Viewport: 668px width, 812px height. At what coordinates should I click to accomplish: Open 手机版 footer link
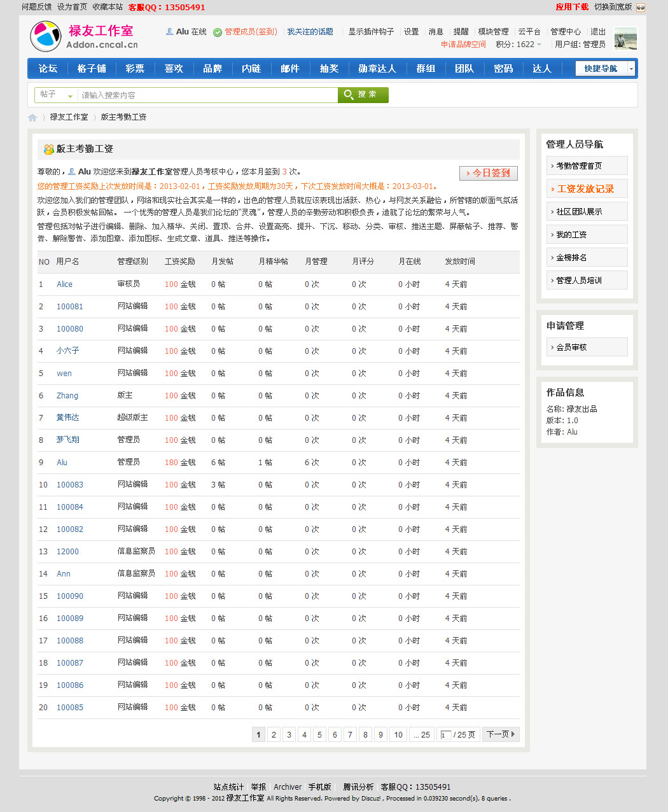tap(319, 787)
